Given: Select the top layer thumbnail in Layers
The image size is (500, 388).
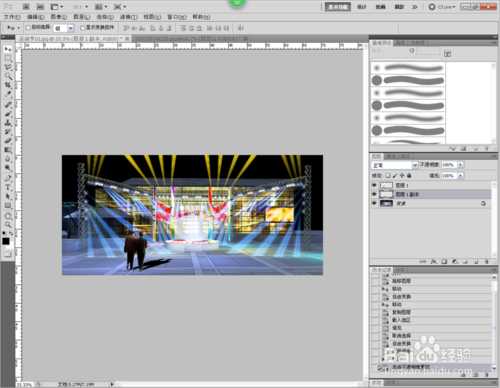Looking at the screenshot, I should [386, 185].
